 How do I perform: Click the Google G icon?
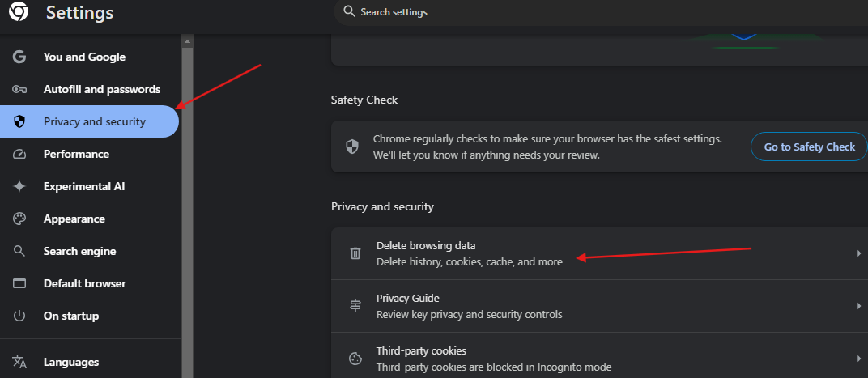(x=19, y=57)
